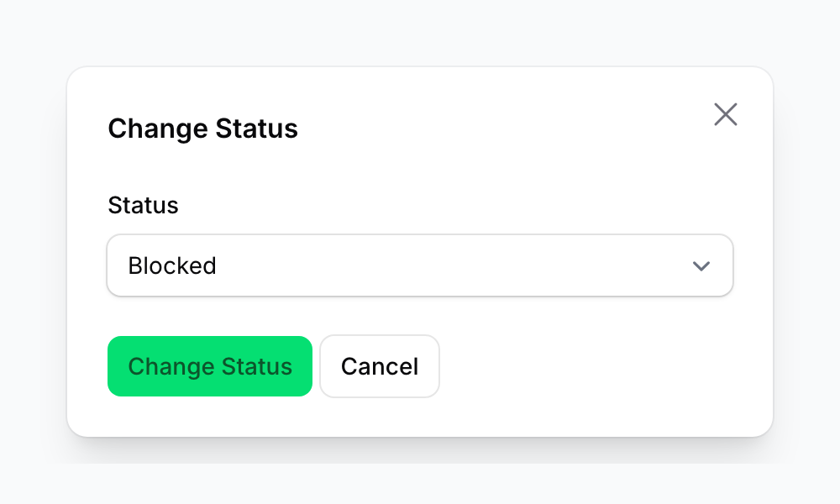Image resolution: width=840 pixels, height=504 pixels.
Task: Click the Blocked text in the field
Action: tap(172, 265)
